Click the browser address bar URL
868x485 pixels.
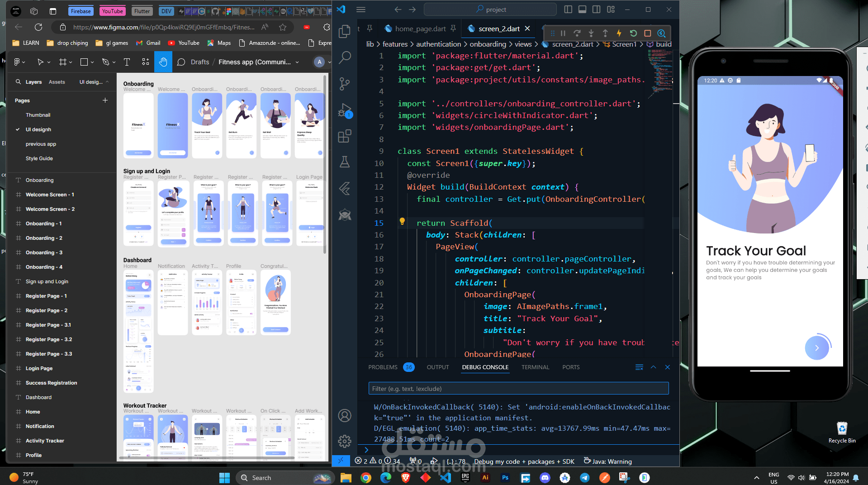click(x=164, y=27)
